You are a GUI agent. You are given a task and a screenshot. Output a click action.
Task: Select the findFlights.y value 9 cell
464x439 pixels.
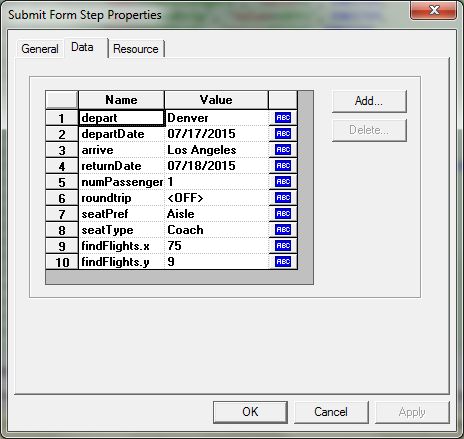pos(217,262)
